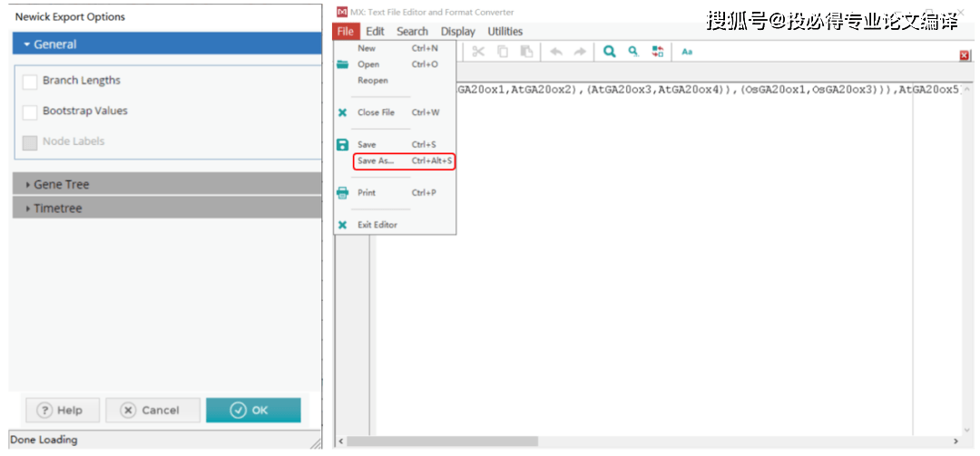The width and height of the screenshot is (980, 456).
Task: Click the Cancel button
Action: 152,410
